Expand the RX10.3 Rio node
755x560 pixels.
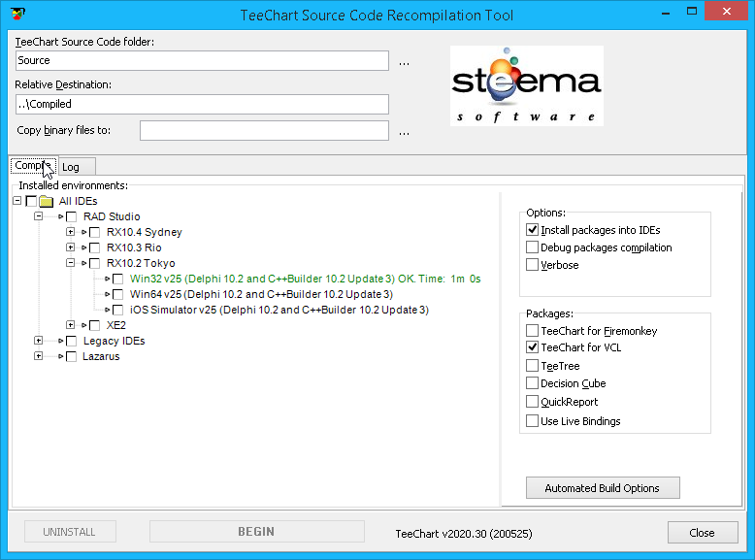[x=70, y=247]
